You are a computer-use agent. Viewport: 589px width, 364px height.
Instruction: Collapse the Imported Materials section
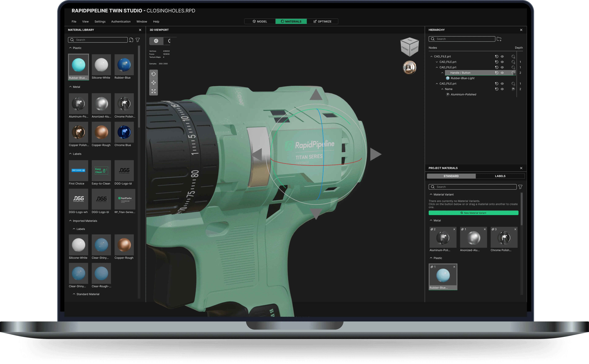pyautogui.click(x=70, y=221)
